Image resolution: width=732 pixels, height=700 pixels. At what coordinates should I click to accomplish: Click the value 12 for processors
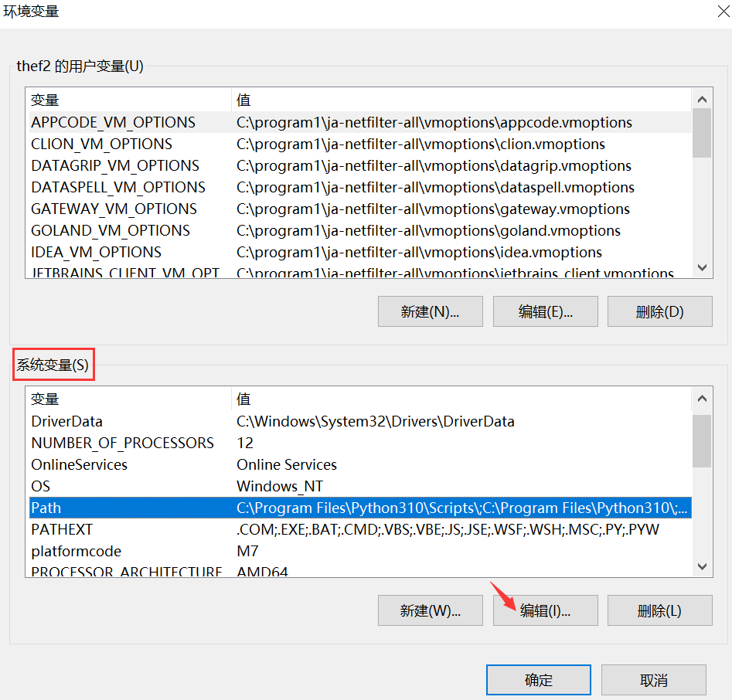(245, 443)
